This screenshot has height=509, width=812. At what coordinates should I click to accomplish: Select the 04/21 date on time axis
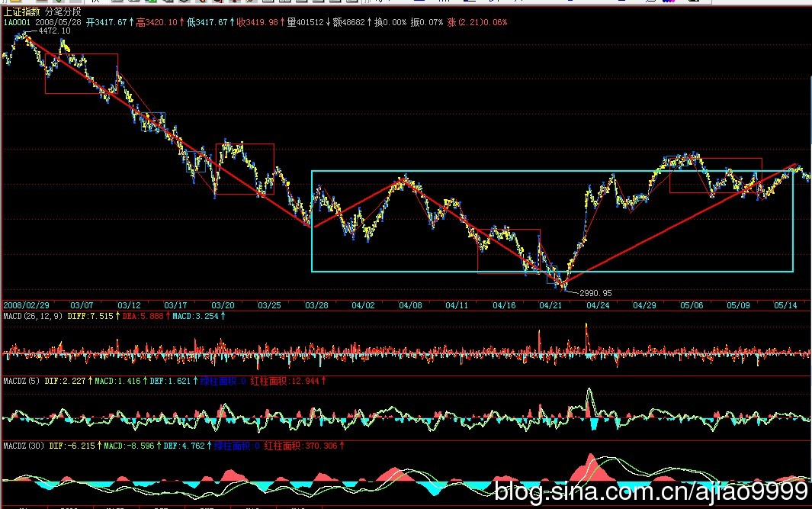(550, 305)
